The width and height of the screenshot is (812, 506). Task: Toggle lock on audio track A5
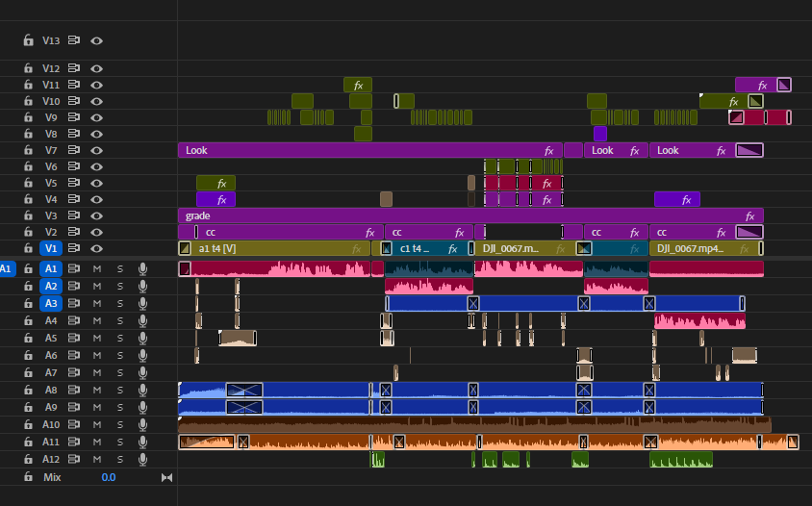29,339
